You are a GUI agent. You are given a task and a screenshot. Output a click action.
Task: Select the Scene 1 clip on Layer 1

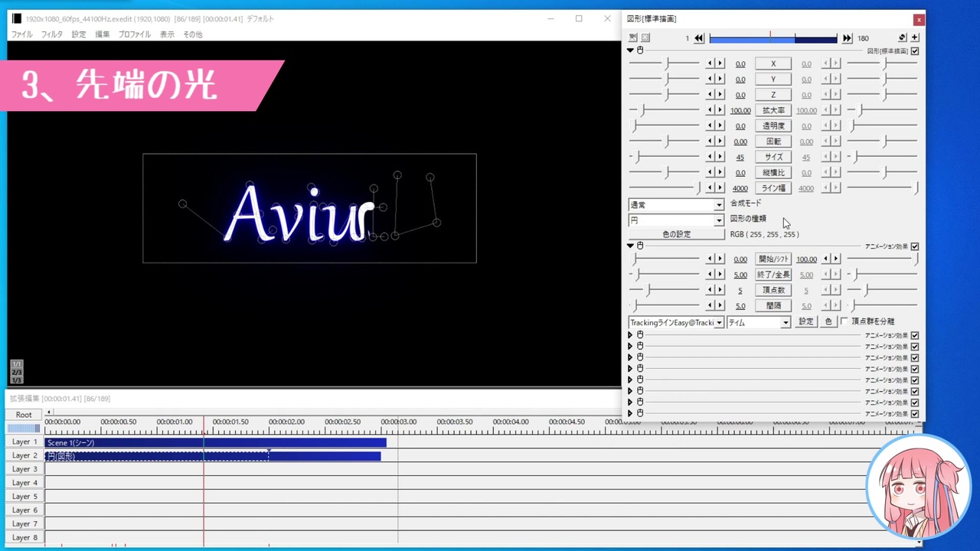(x=216, y=442)
